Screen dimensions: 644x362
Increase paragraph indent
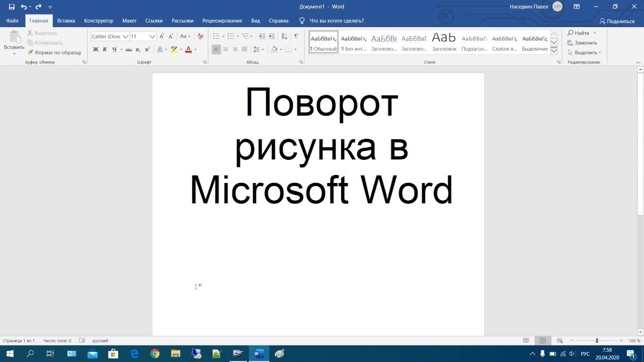coord(271,36)
